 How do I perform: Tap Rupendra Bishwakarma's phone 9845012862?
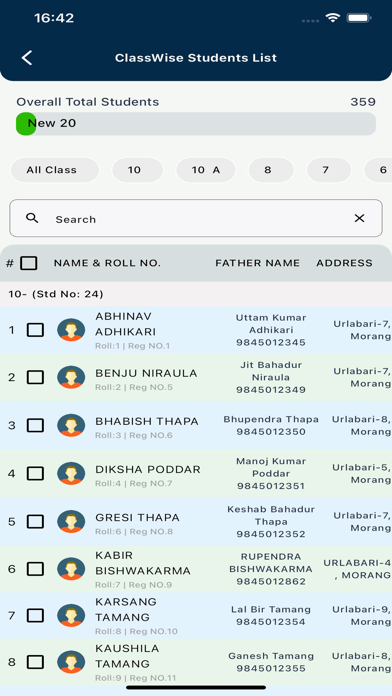click(271, 581)
